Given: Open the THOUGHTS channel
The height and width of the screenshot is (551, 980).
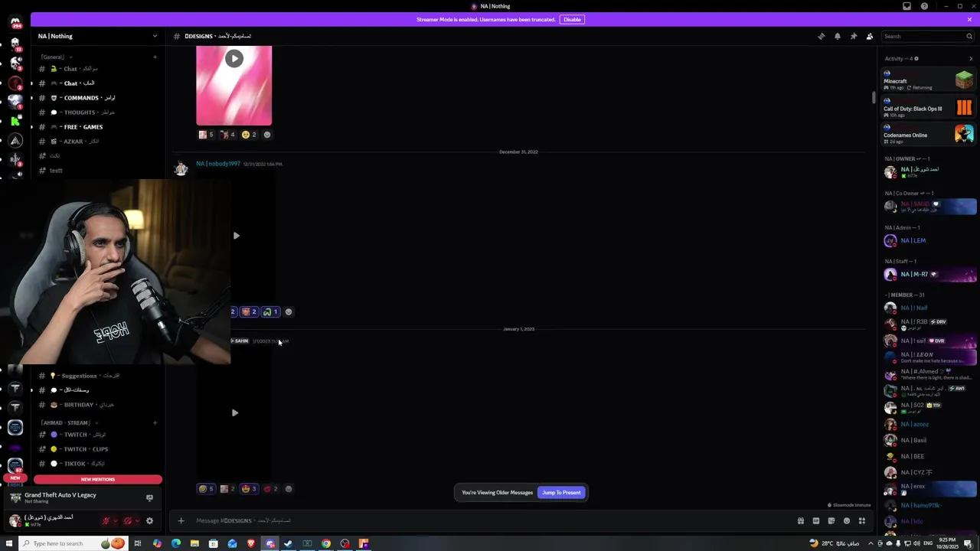Looking at the screenshot, I should (x=97, y=112).
